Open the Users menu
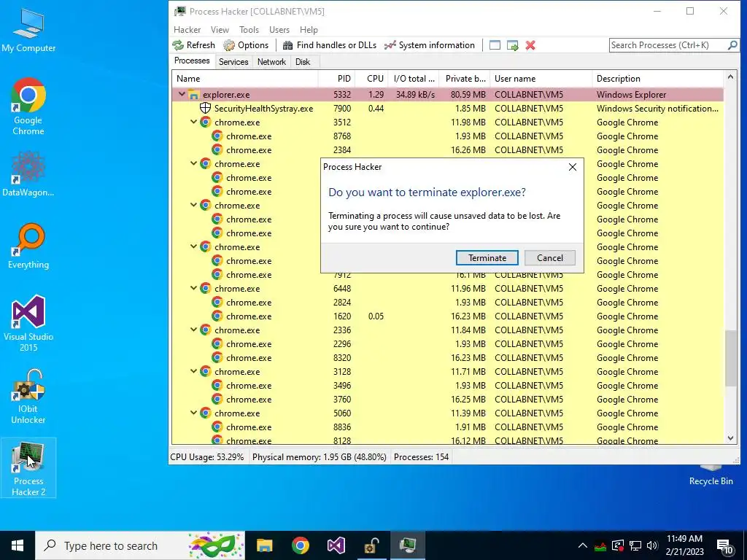747x560 pixels. coord(279,29)
